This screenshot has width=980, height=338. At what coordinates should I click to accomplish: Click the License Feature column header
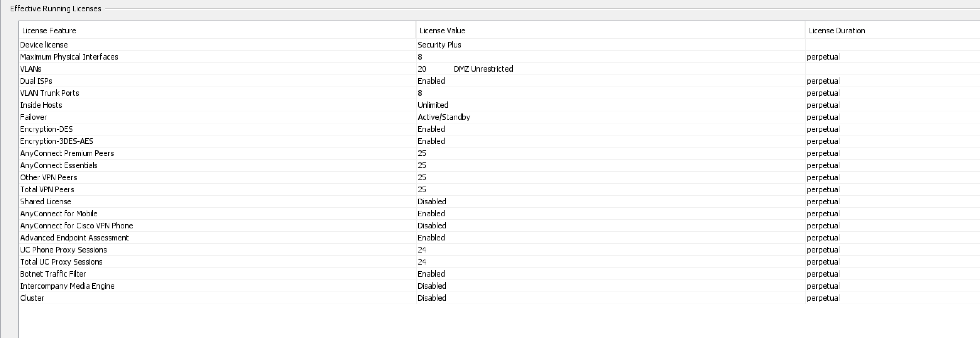[218, 31]
